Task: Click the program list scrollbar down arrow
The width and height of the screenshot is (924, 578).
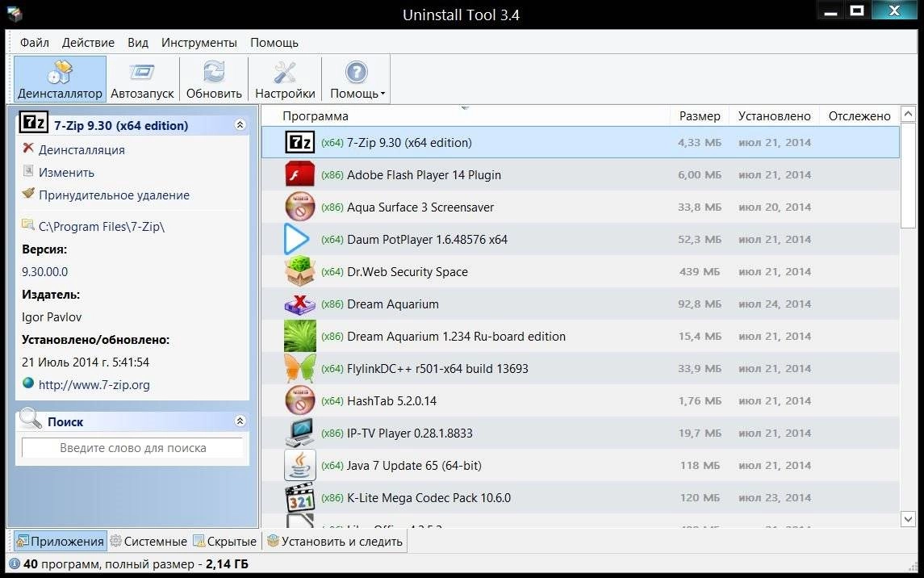Action: tap(908, 519)
